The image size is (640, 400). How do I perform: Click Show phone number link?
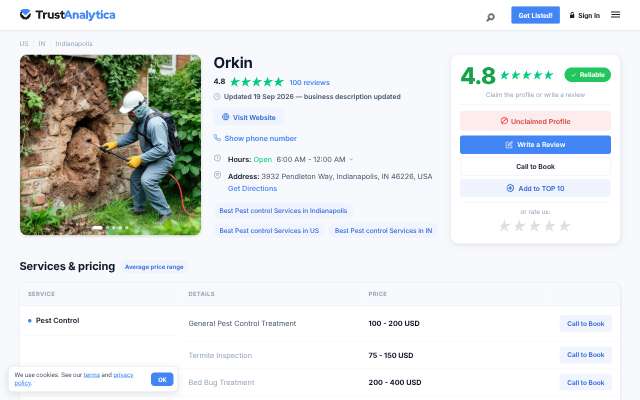[x=260, y=138]
